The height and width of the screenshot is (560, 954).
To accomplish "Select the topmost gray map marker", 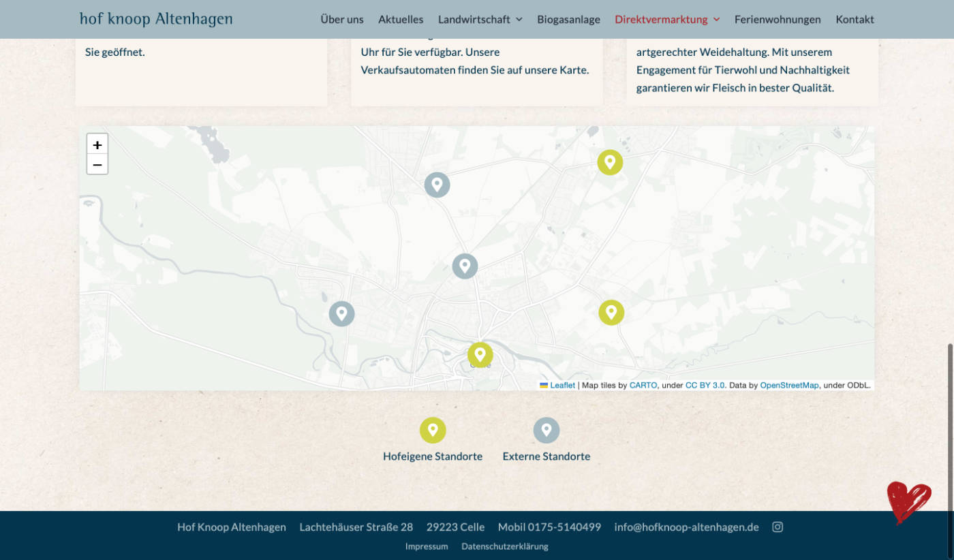I will [x=437, y=185].
